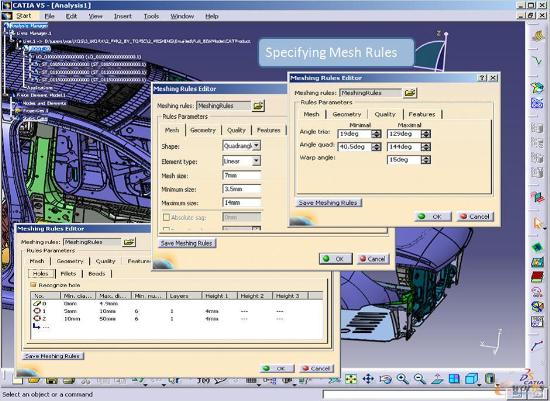Enable the Absolute sag checkbox
Viewport: 550px width, 401px height.
[166, 218]
